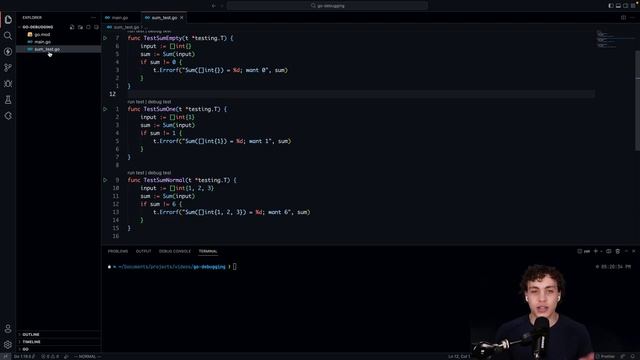Click run test link above TestSumOne
The height and width of the screenshot is (360, 640).
136,102
